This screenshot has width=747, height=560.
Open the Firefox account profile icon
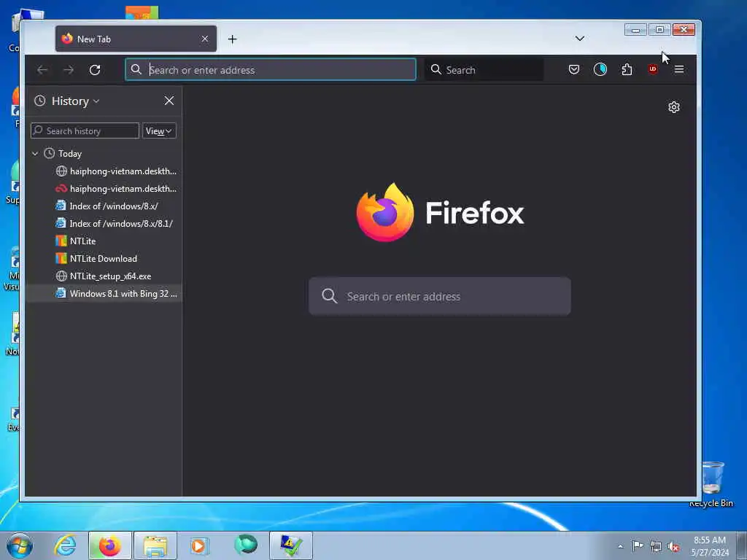(600, 69)
